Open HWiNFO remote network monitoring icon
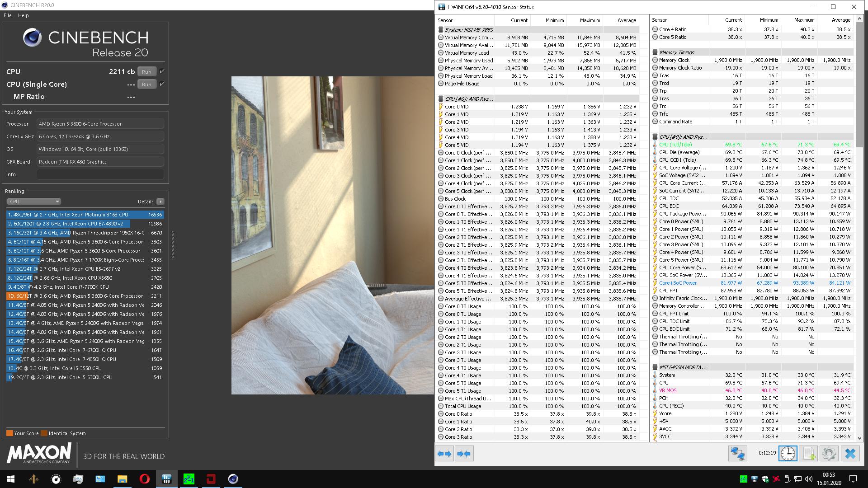This screenshot has width=868, height=488. point(737,454)
